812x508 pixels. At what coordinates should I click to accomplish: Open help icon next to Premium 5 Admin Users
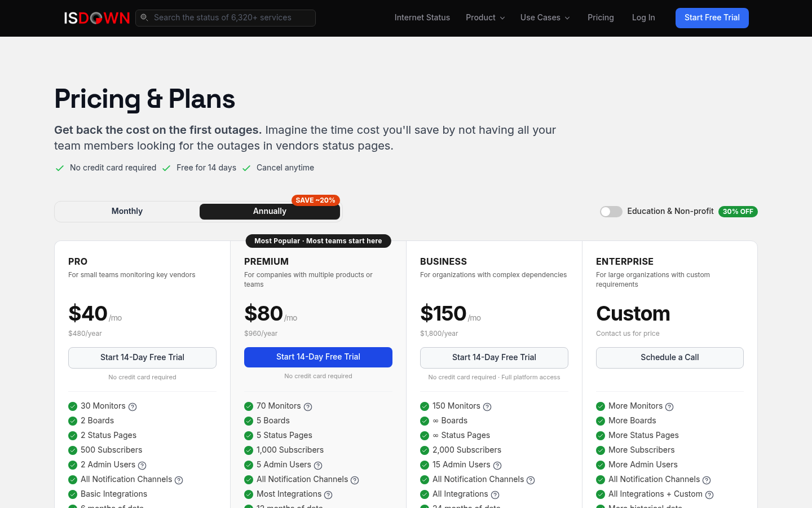click(x=318, y=466)
